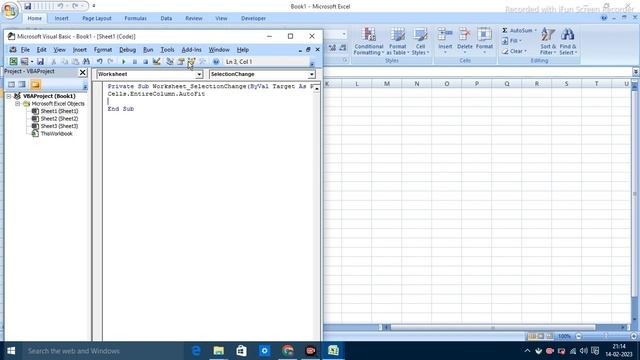This screenshot has height=360, width=640.
Task: Select Sheet2 (Sheet2) in project tree
Action: pos(59,119)
